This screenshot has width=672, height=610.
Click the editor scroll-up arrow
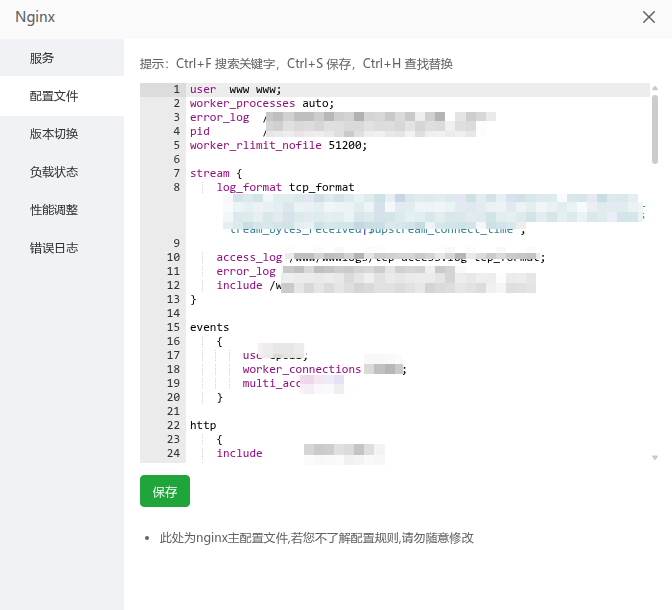(x=654, y=88)
